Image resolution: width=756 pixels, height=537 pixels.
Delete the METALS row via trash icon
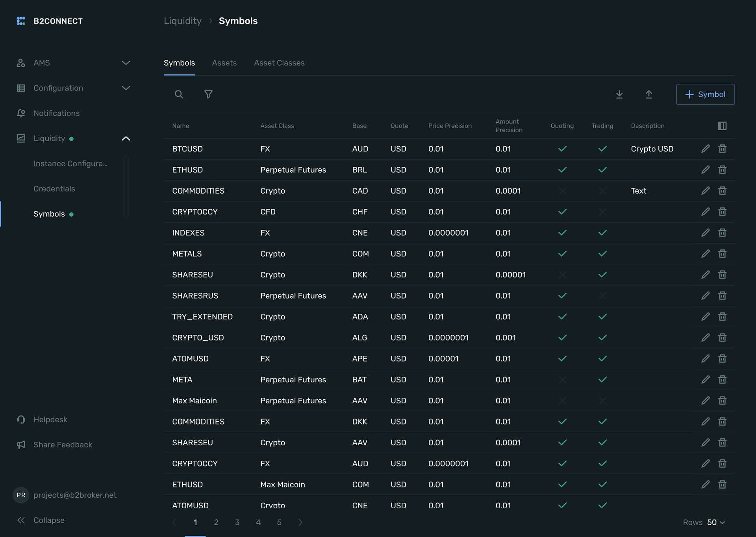[722, 254]
